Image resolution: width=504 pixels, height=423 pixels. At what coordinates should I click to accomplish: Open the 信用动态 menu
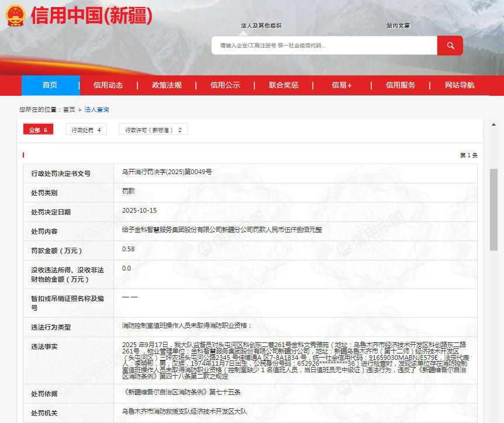[x=109, y=85]
